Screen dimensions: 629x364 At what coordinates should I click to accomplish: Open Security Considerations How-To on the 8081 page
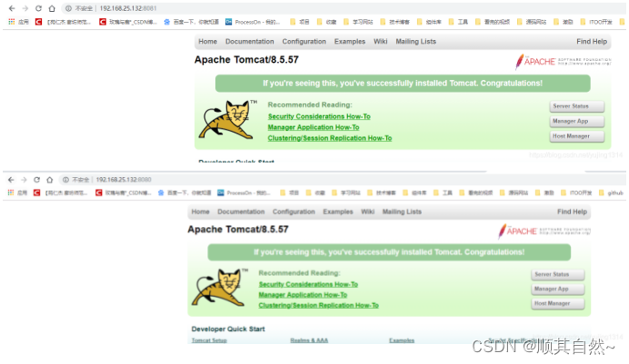click(319, 116)
